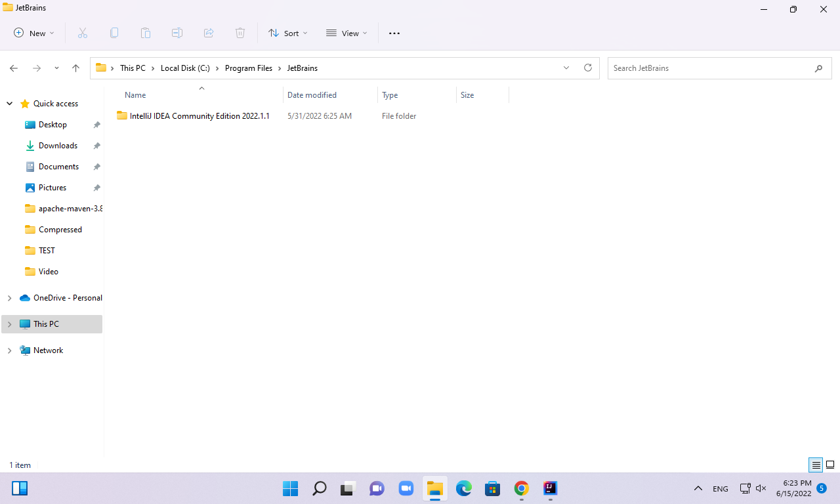This screenshot has height=504, width=840.
Task: Refresh the JetBrains folder view
Action: click(x=588, y=68)
